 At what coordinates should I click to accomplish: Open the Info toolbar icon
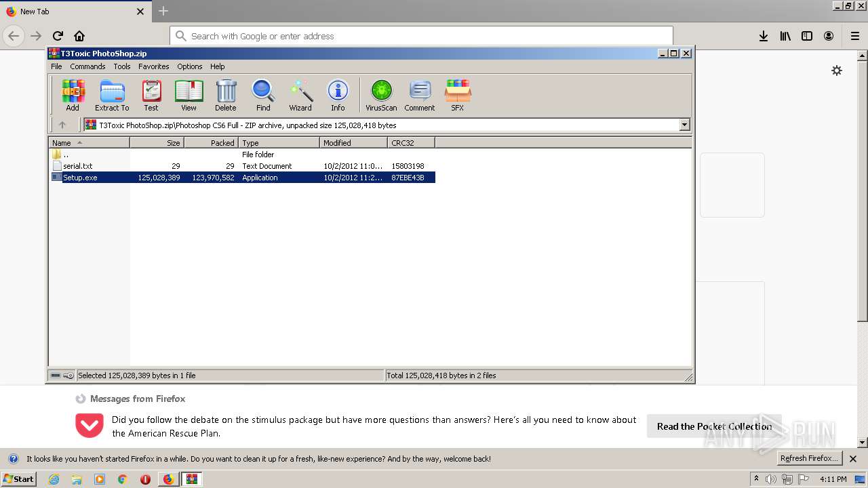coord(338,95)
